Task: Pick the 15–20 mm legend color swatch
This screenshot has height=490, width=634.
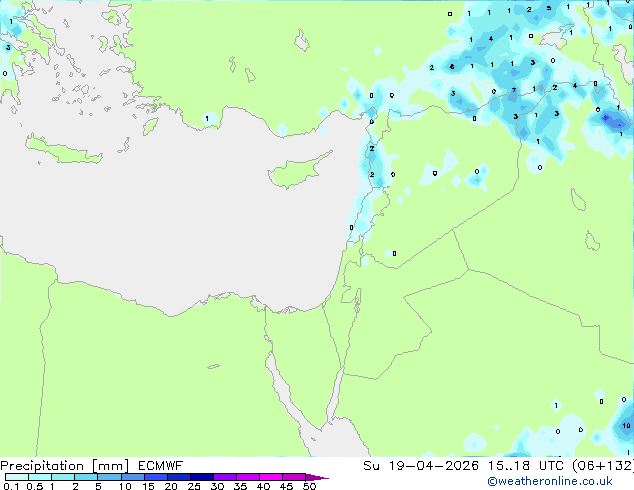Action: coord(156,477)
